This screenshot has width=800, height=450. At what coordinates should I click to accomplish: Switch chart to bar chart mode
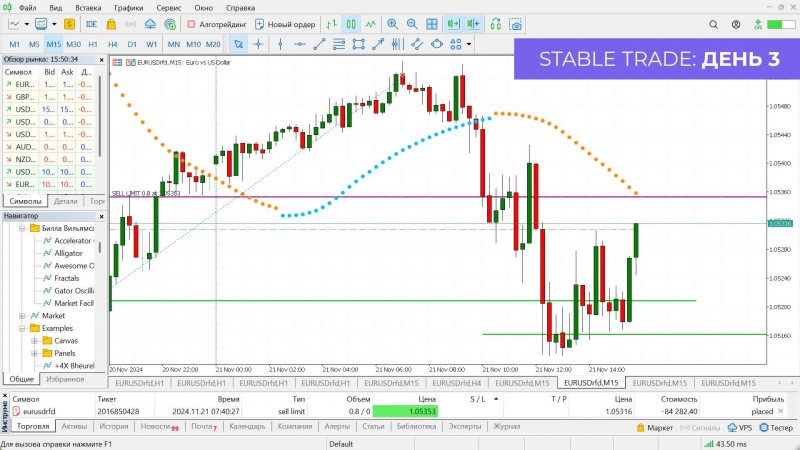pyautogui.click(x=332, y=24)
